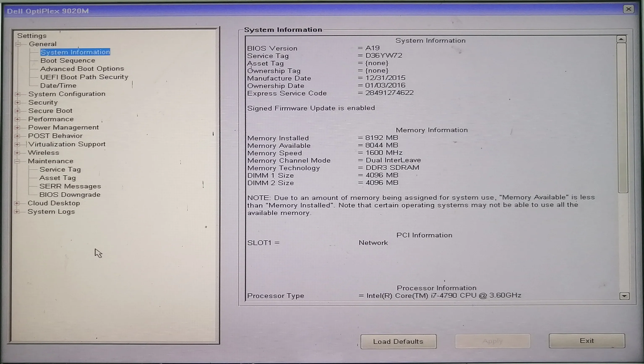Click the Processor Type i7-4790 value
The image size is (644, 364).
click(444, 295)
